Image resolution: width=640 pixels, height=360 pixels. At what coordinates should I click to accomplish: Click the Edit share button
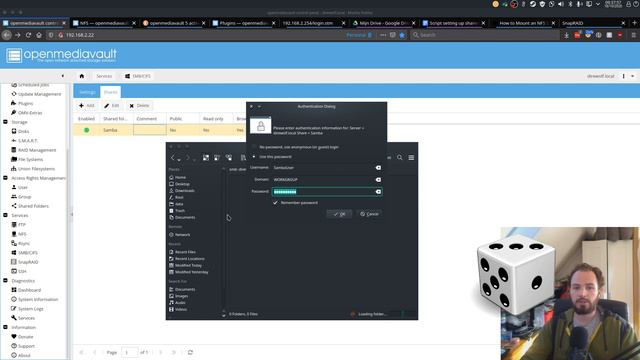(112, 106)
